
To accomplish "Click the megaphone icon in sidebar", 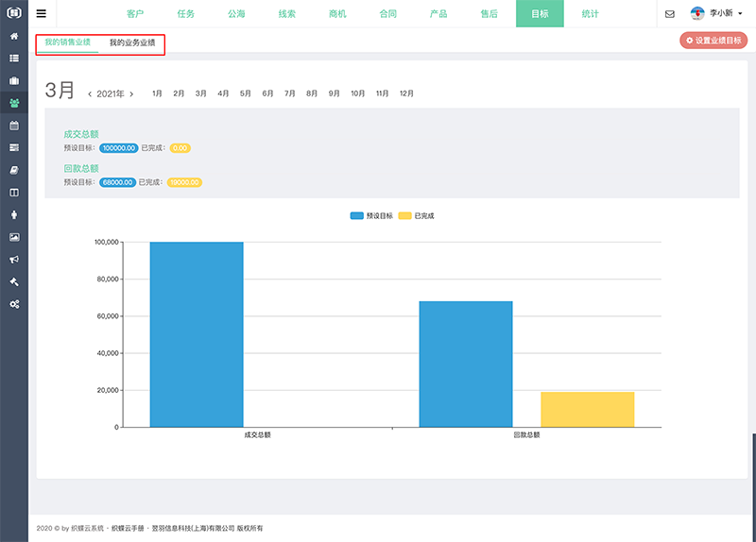I will coord(13,260).
